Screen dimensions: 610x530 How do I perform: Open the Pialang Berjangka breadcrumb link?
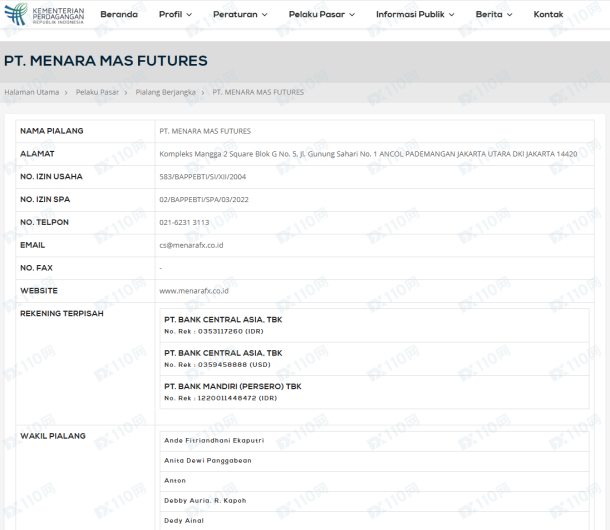(165, 92)
